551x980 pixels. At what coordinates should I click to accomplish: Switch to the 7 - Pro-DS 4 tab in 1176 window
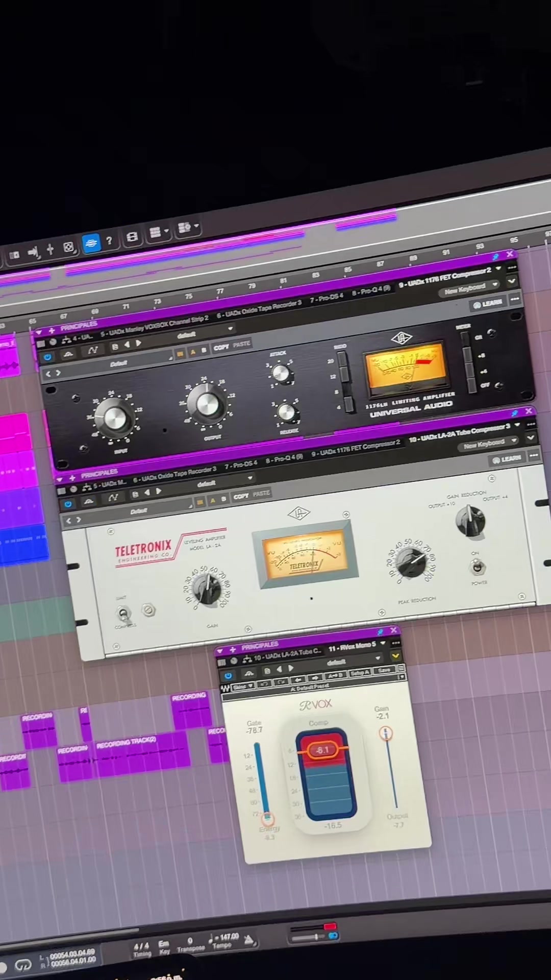[327, 298]
